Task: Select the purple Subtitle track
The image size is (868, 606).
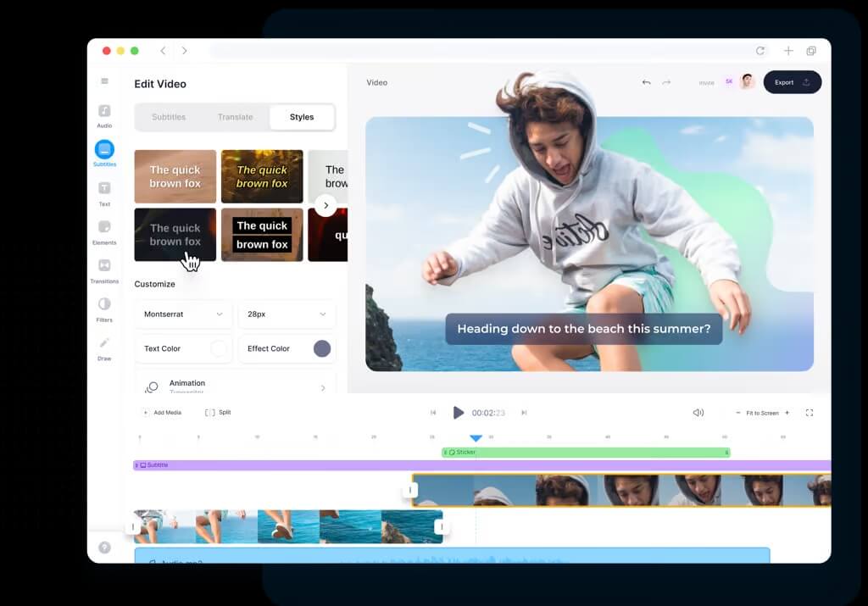Action: pos(481,464)
